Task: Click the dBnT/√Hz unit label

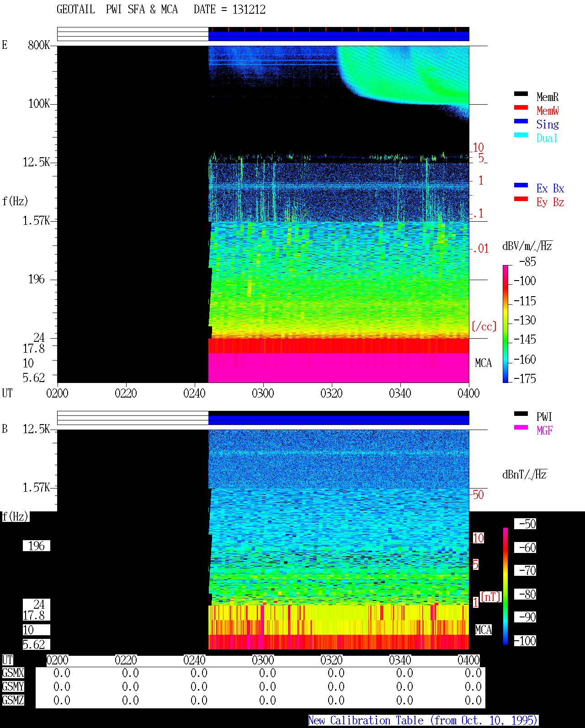Action: tap(525, 474)
